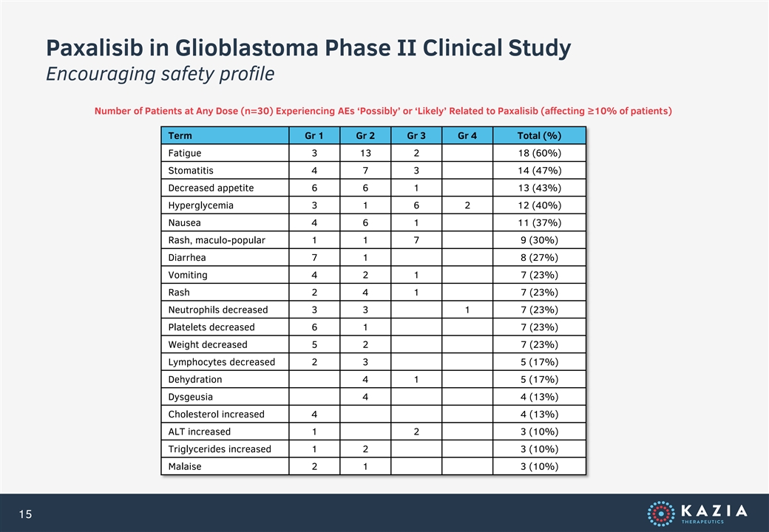Viewport: 769px width, 532px height.
Task: Select the 'Stomatitis' row label
Action: (191, 171)
